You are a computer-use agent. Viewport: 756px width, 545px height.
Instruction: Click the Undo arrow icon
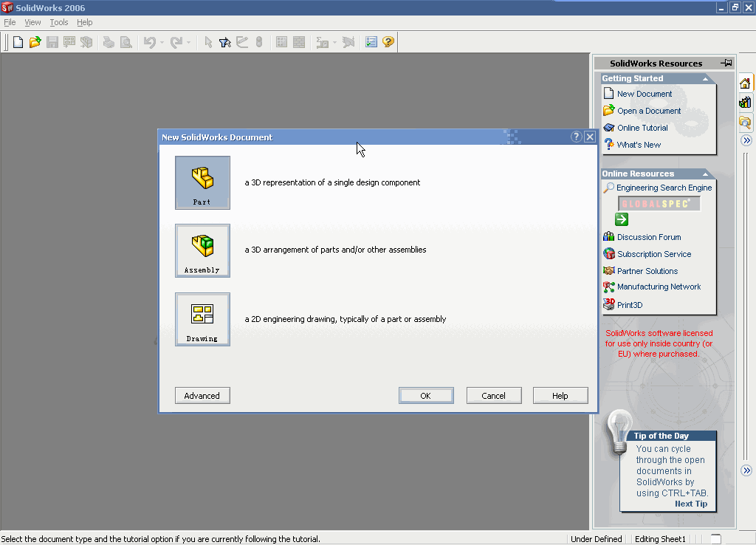coord(149,42)
